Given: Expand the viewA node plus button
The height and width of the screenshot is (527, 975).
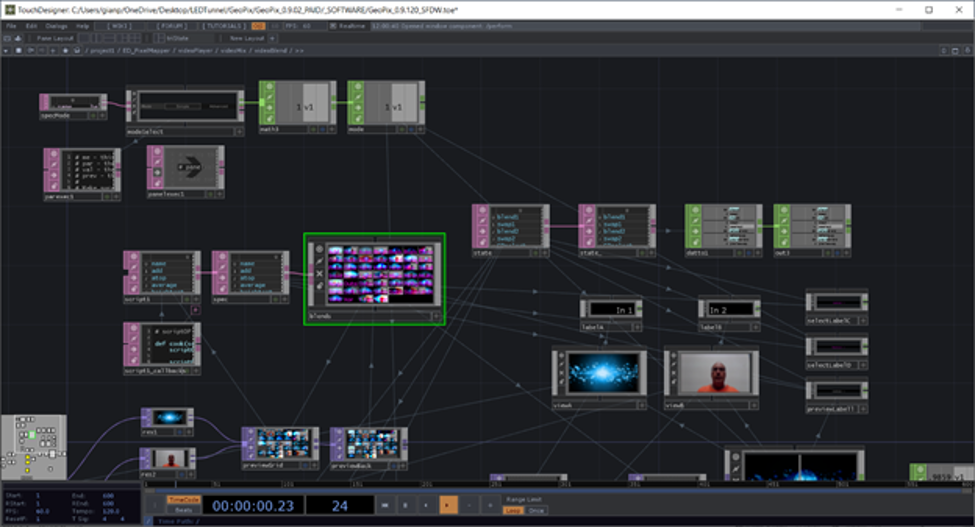Looking at the screenshot, I should 639,407.
